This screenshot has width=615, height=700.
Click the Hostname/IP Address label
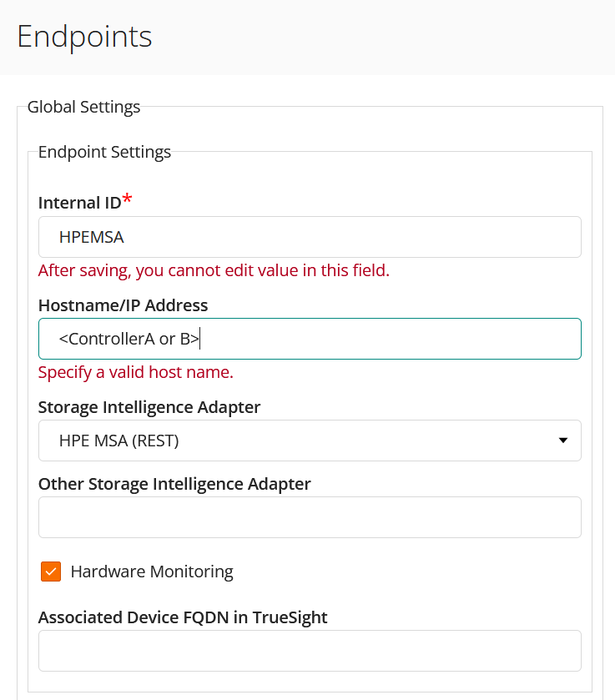pos(123,305)
